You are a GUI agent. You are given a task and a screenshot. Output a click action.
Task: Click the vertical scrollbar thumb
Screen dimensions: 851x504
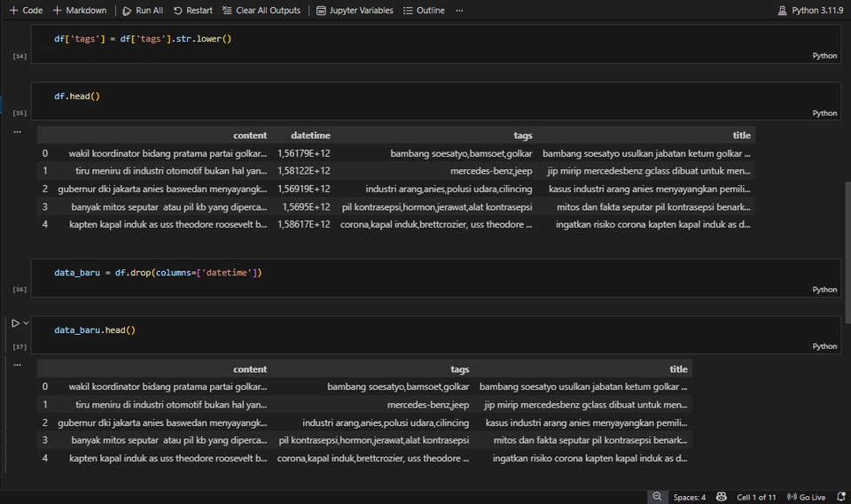pyautogui.click(x=847, y=252)
